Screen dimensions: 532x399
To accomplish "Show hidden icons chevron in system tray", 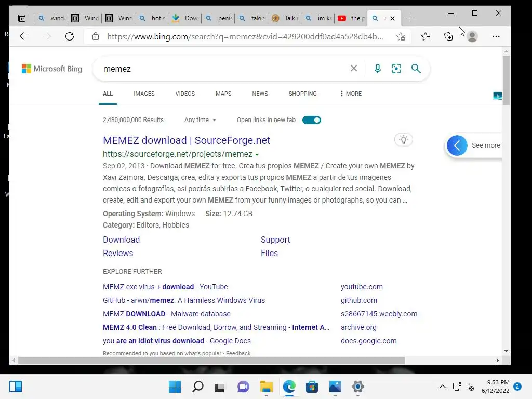I will pos(443,387).
